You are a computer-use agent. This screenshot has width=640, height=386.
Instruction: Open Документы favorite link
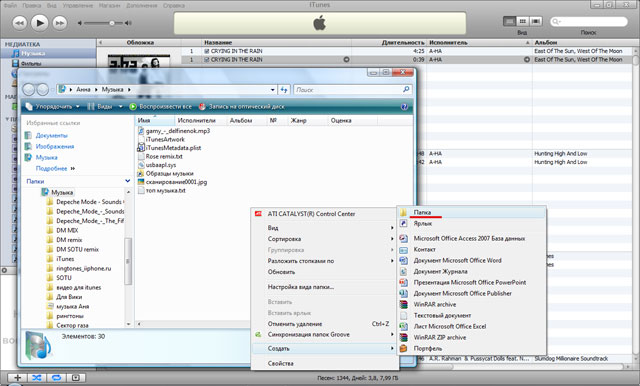pos(51,135)
